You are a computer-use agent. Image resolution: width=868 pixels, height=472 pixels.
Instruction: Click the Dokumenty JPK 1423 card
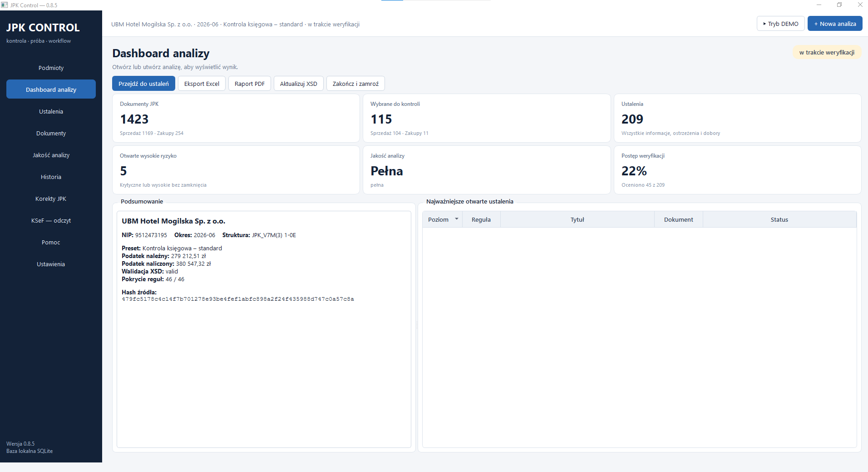236,118
